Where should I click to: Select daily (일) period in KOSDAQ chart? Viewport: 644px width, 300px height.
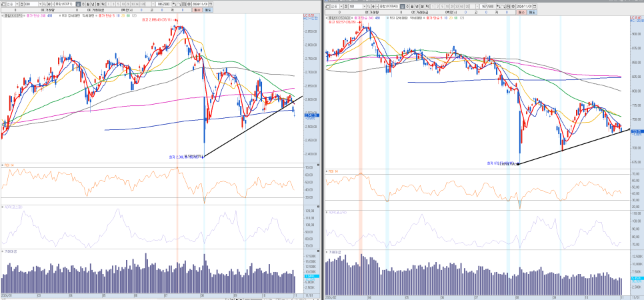(403, 6)
